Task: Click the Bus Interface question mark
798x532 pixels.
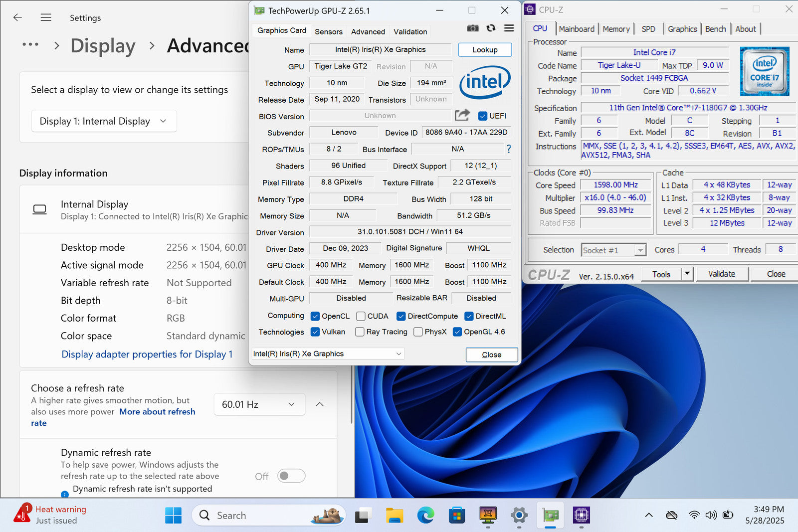Action: (508, 149)
